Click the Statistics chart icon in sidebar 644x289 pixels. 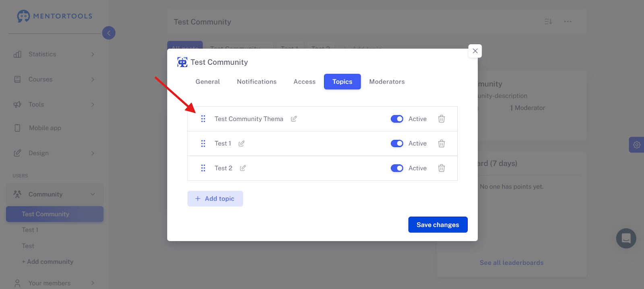(x=17, y=54)
